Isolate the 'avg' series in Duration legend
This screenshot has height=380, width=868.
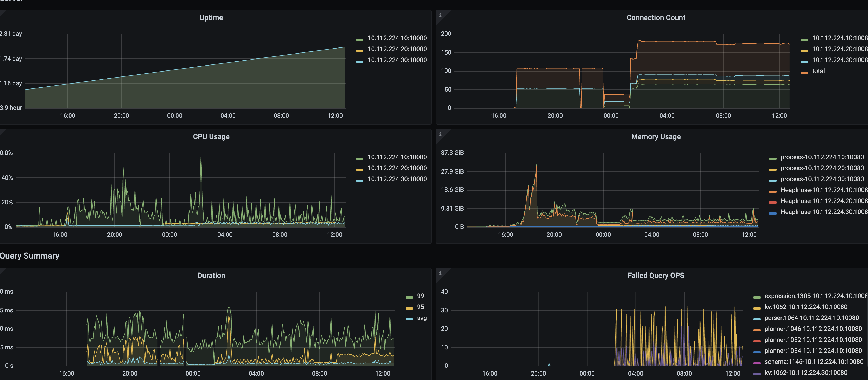tap(421, 318)
